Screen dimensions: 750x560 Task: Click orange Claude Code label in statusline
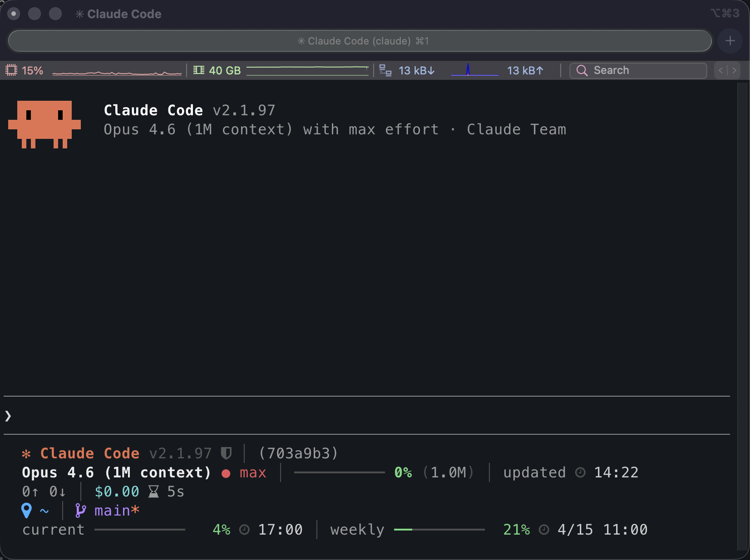pyautogui.click(x=90, y=453)
